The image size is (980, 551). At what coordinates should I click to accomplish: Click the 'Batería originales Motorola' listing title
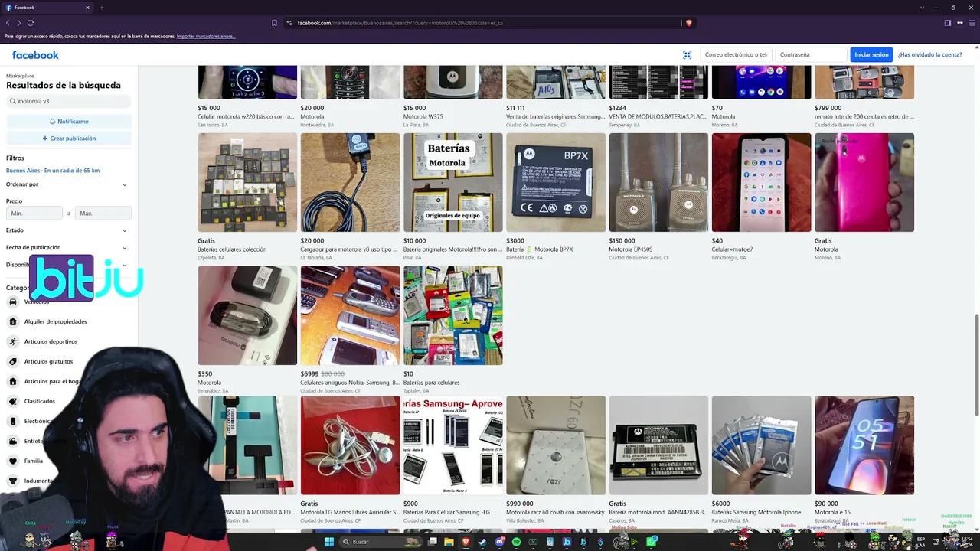click(452, 249)
